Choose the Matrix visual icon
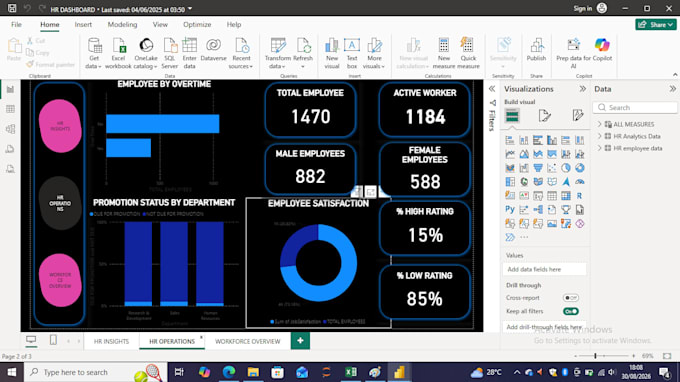Screen dimensions: 680x382 click(x=566, y=196)
